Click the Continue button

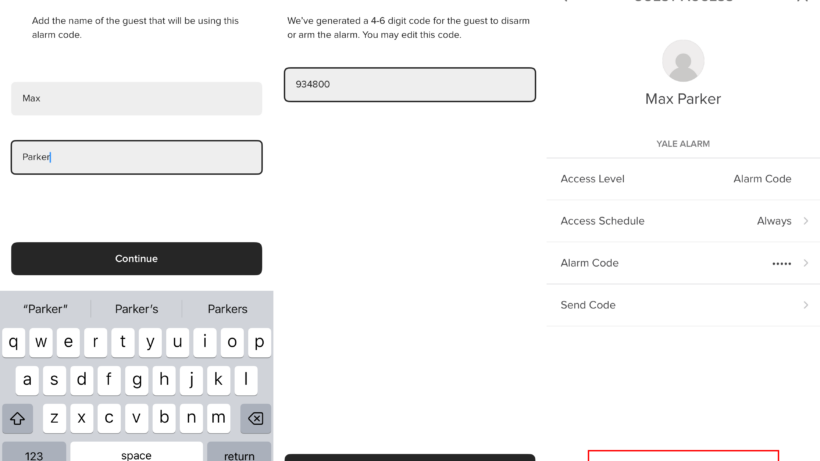click(x=136, y=259)
